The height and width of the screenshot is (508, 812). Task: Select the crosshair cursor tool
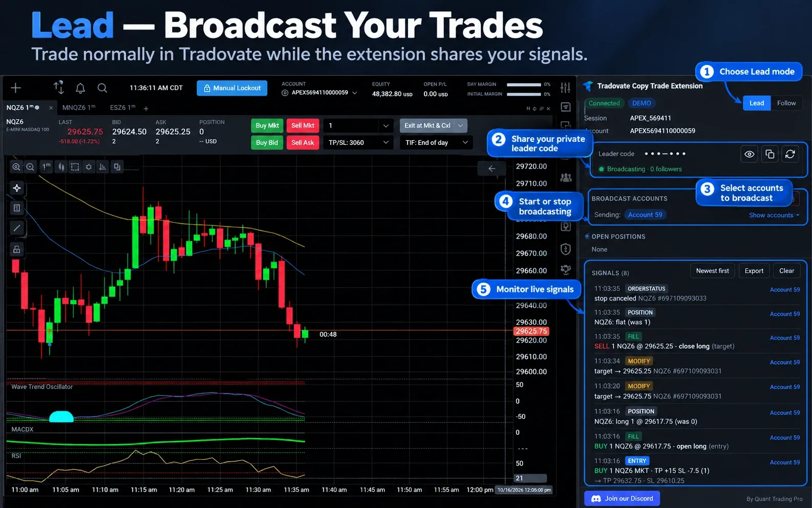(x=17, y=188)
